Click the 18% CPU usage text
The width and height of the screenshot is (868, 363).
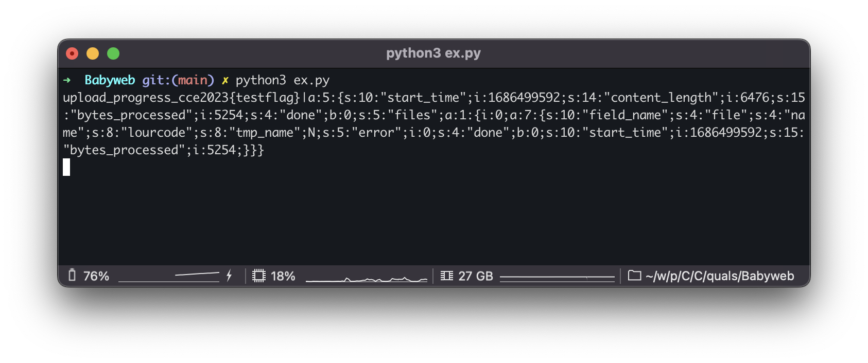pyautogui.click(x=283, y=276)
